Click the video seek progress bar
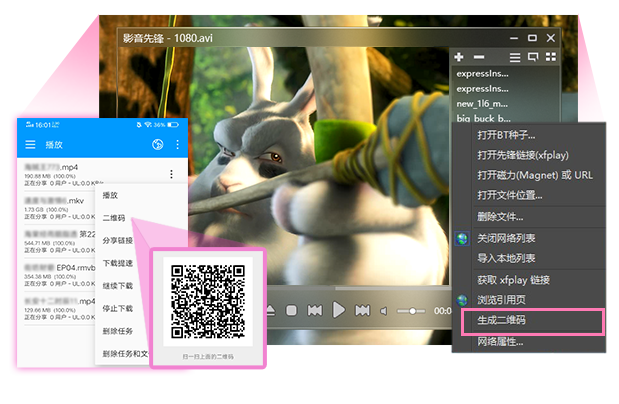 pyautogui.click(x=358, y=288)
